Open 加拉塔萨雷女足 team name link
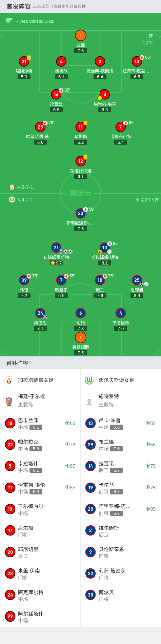 36,380
